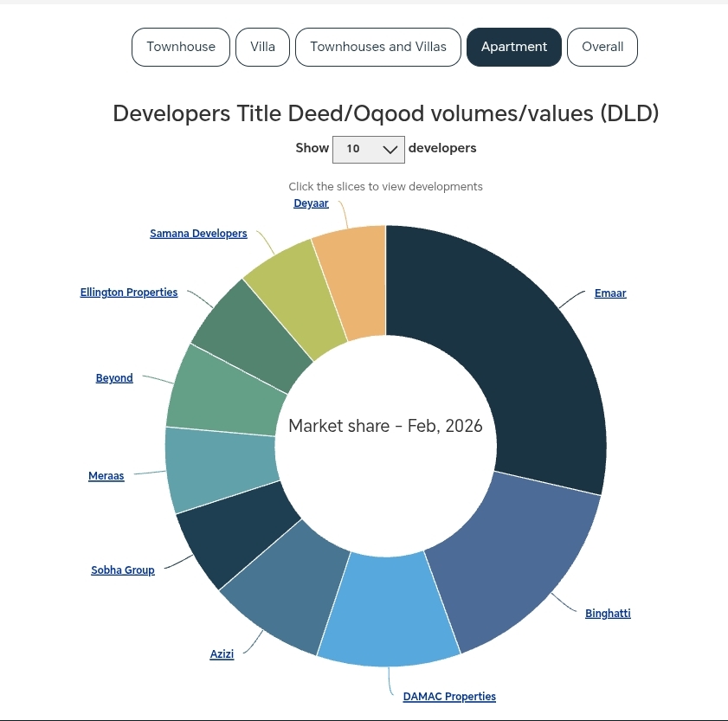The image size is (728, 721).
Task: Open the Deyaar developer link
Action: (311, 203)
